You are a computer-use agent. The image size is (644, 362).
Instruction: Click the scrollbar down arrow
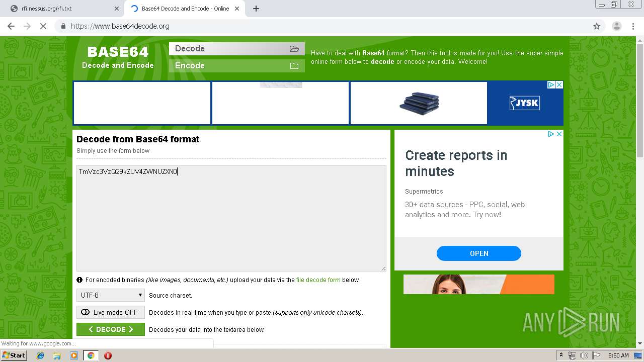pos(640,344)
